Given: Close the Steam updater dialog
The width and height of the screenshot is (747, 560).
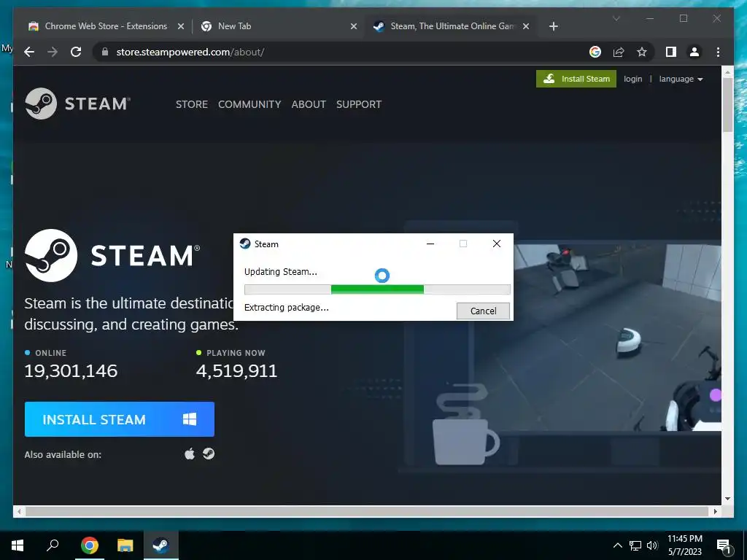Looking at the screenshot, I should tap(496, 244).
